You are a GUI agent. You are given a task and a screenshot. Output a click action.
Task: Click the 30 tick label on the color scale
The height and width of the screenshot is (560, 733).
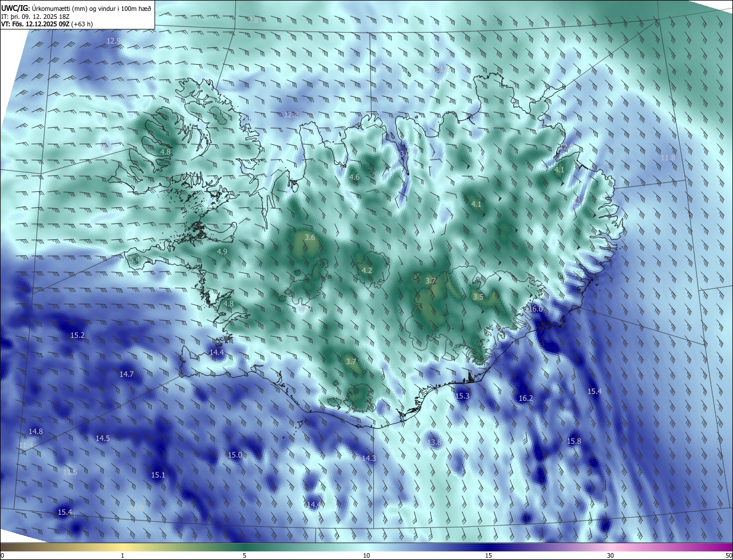coord(610,555)
